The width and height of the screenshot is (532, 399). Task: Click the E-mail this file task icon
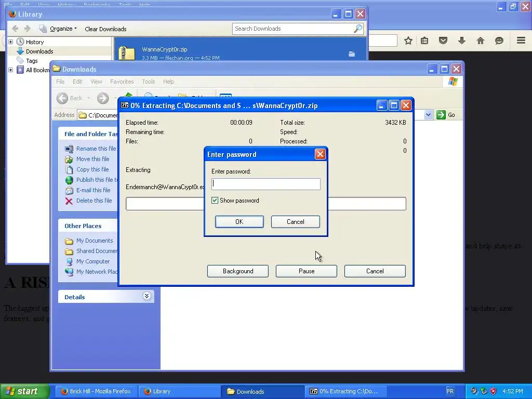coord(69,190)
